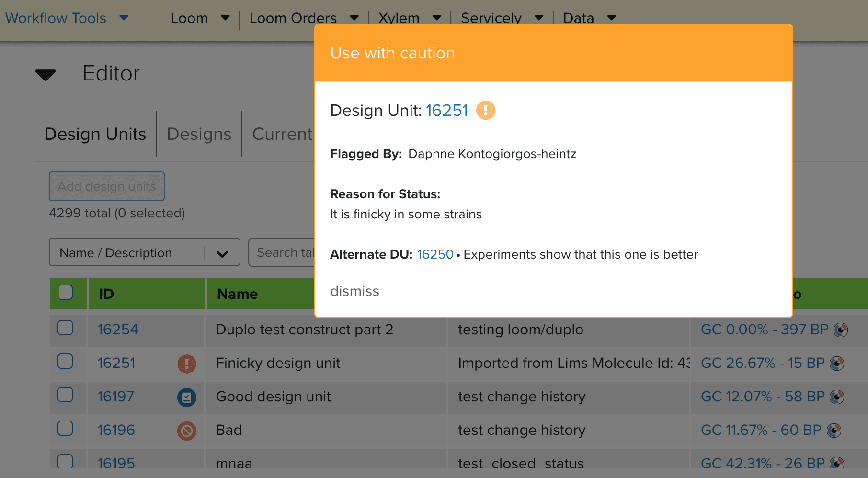This screenshot has width=868, height=478.
Task: Open sequence viewer icon for GC 11.67% row
Action: click(834, 431)
